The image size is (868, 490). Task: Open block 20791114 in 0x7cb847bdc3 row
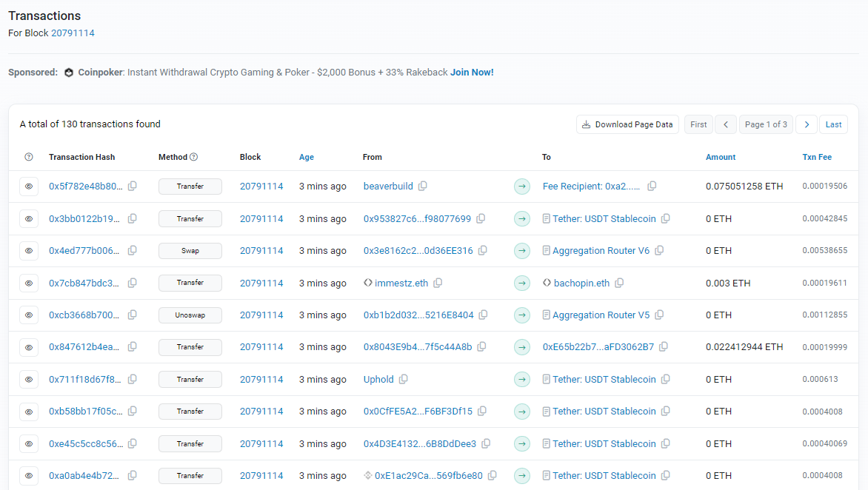(x=261, y=283)
